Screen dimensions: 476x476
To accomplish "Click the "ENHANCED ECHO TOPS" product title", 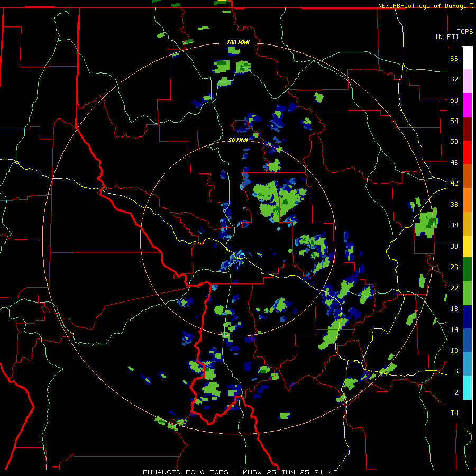I will pyautogui.click(x=186, y=472).
